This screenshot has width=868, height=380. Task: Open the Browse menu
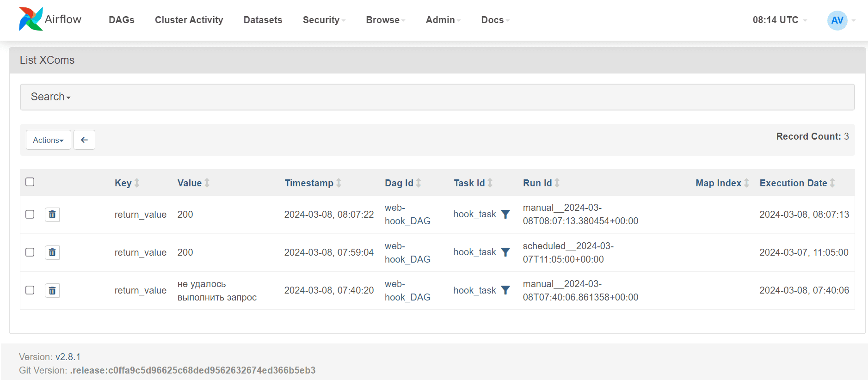(x=385, y=20)
